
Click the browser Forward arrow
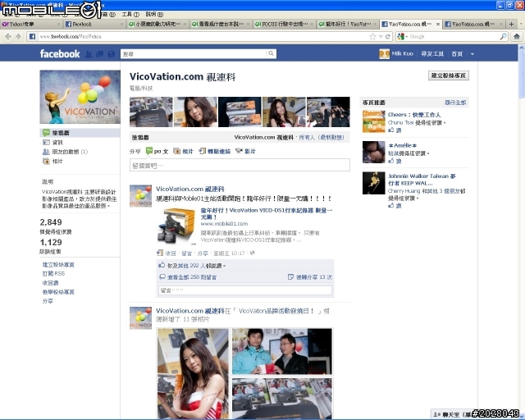click(18, 37)
